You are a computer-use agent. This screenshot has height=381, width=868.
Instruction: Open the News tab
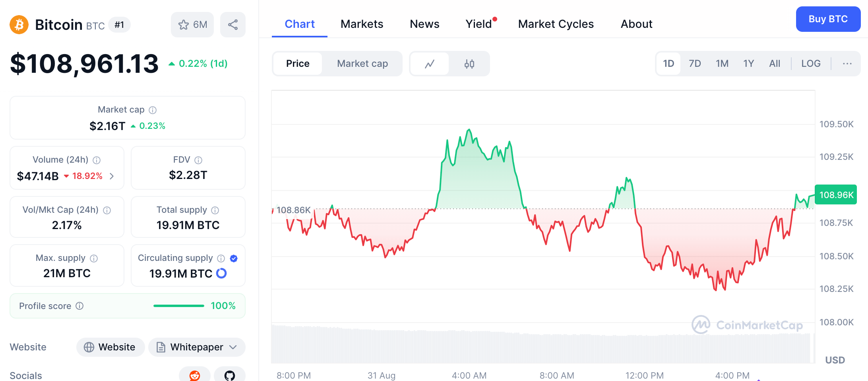(x=424, y=24)
